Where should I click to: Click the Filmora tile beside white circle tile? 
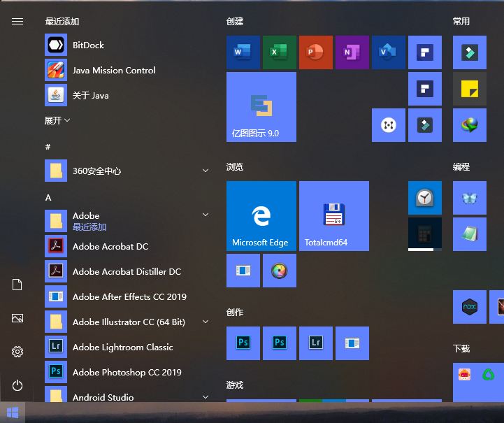(x=424, y=125)
